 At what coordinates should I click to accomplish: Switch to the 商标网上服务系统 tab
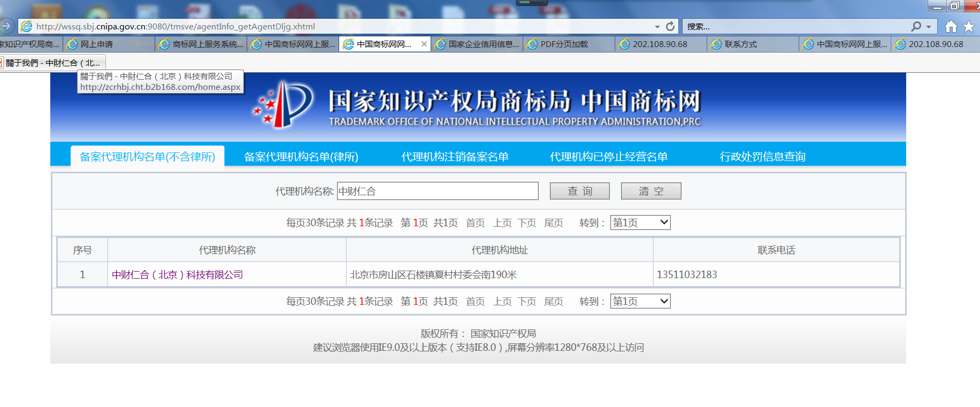click(201, 44)
